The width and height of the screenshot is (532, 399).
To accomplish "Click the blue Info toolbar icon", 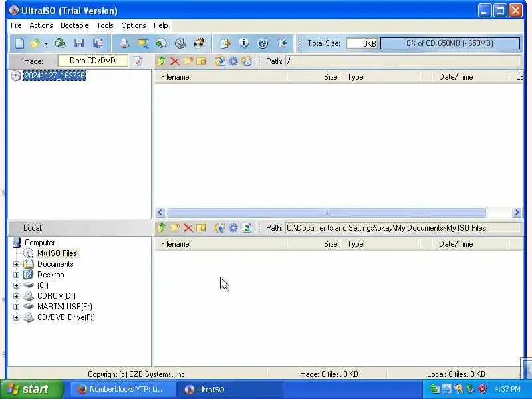I will coord(244,43).
